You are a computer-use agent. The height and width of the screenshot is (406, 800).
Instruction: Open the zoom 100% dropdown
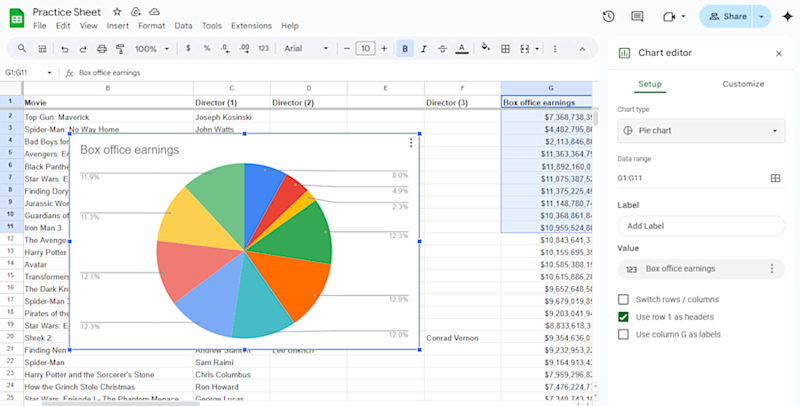pos(152,49)
